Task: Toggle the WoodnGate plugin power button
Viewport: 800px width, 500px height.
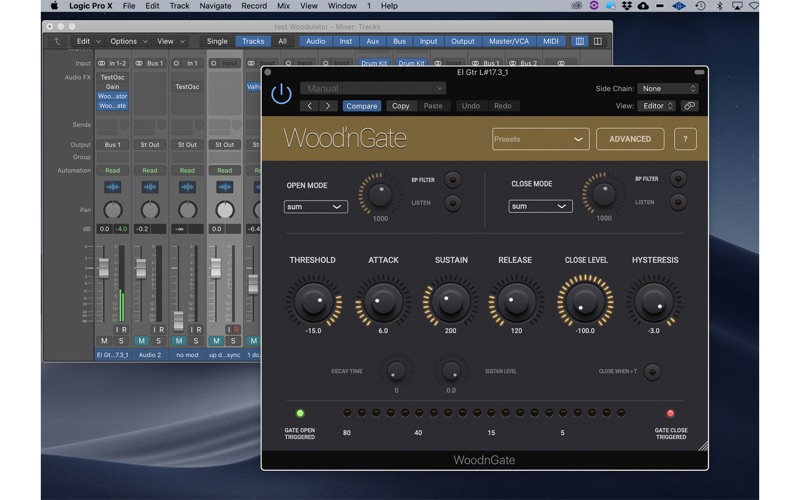Action: pos(282,94)
